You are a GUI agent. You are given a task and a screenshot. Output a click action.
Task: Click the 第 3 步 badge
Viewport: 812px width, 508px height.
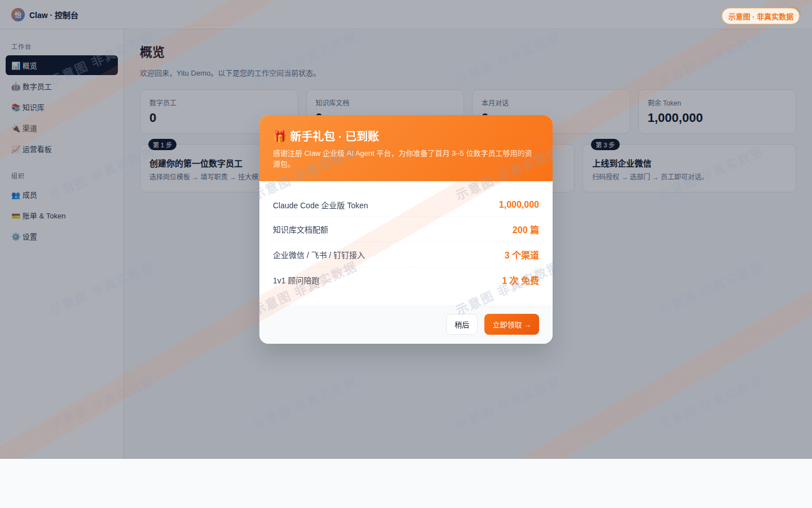point(605,144)
